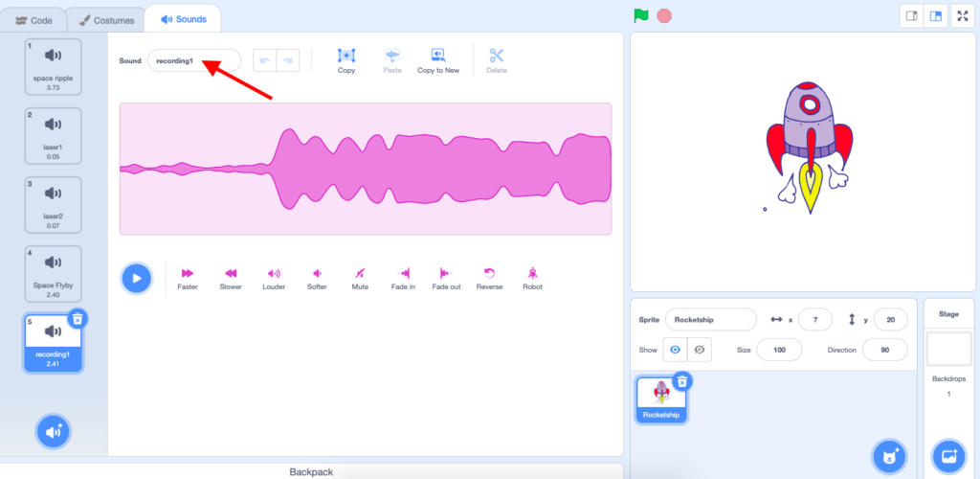Apply the Reverse effect
Viewport: 980px width, 479px height.
tap(489, 279)
